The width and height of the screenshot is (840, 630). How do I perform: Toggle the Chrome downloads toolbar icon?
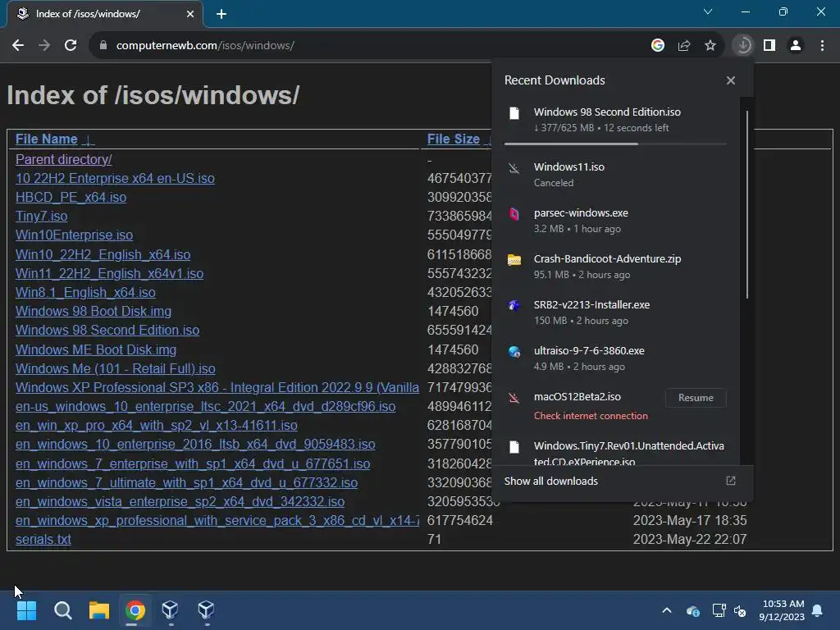(x=743, y=46)
